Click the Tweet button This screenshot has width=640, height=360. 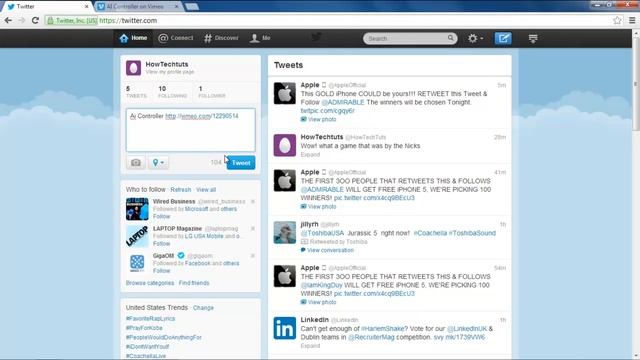coord(241,162)
